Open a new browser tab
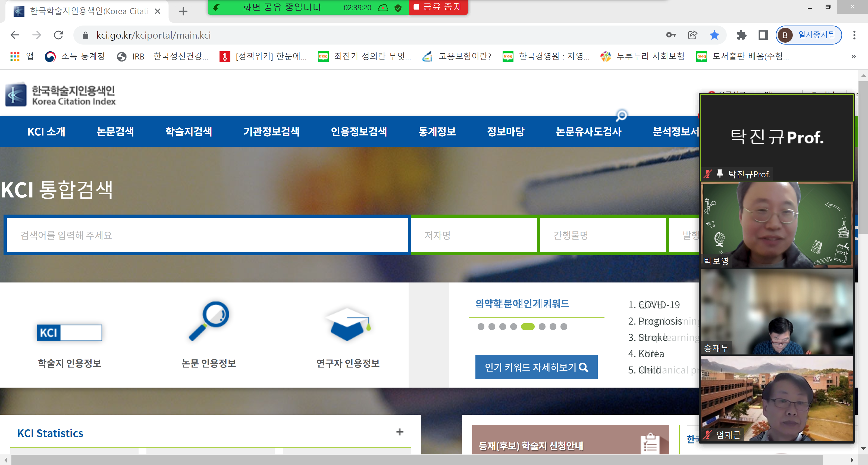Viewport: 868px width, 465px height. 183,11
